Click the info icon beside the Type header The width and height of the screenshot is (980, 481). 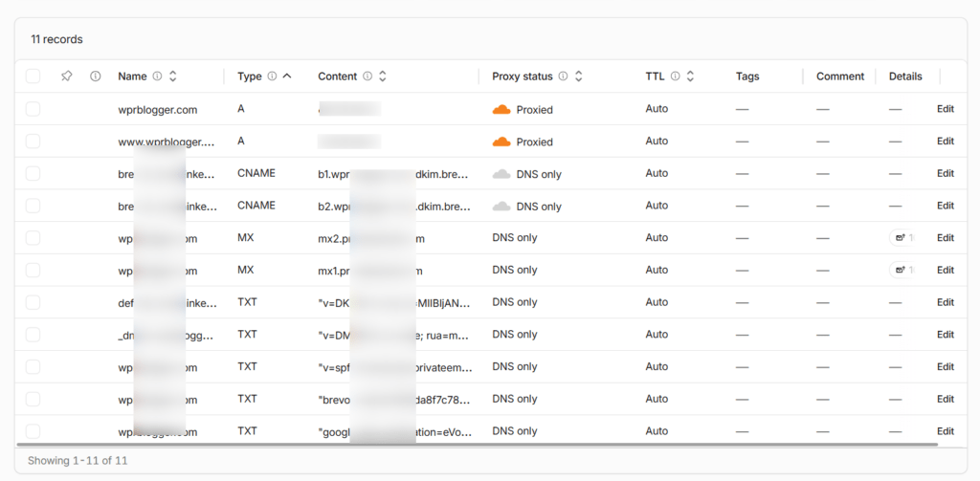click(x=272, y=77)
